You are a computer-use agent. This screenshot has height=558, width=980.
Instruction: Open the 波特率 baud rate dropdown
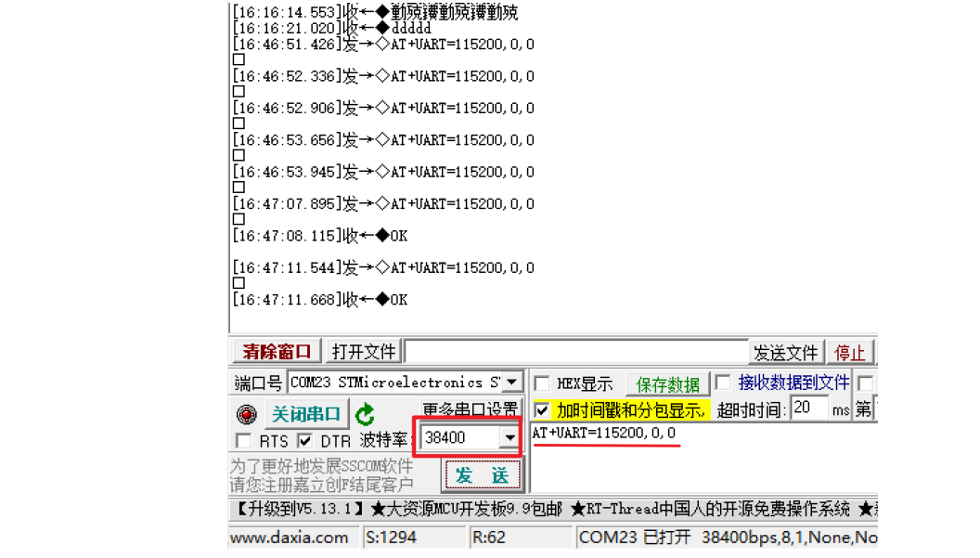click(510, 437)
